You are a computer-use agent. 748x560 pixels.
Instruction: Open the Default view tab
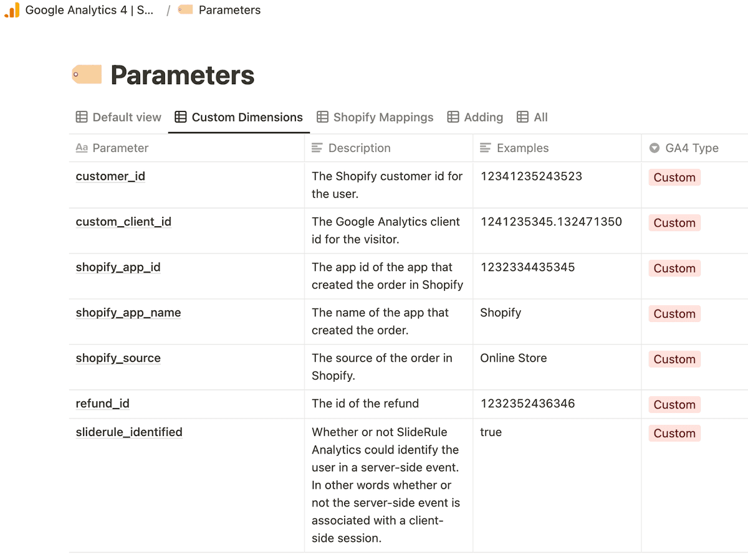[x=118, y=117]
